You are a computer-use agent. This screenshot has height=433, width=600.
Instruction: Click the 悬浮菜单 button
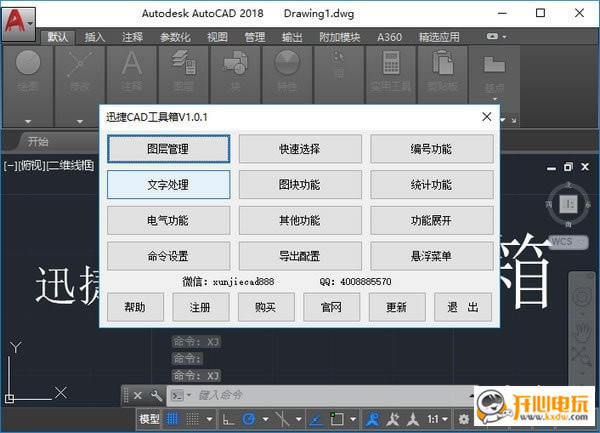(432, 256)
